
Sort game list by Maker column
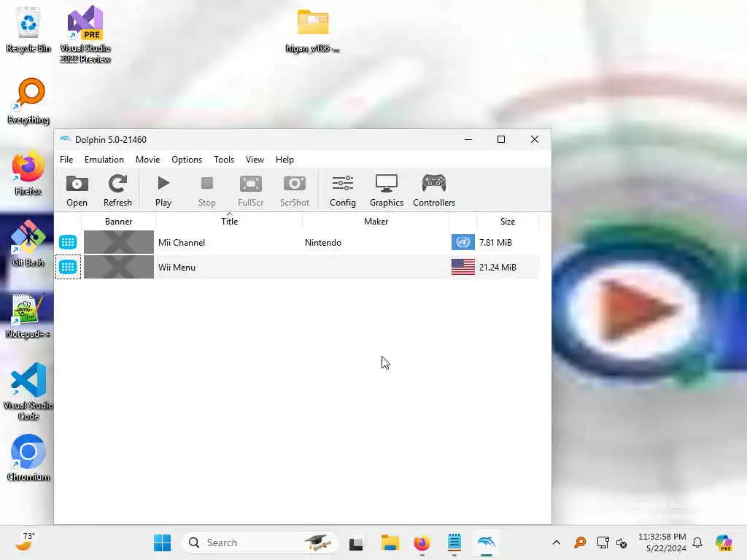point(376,222)
